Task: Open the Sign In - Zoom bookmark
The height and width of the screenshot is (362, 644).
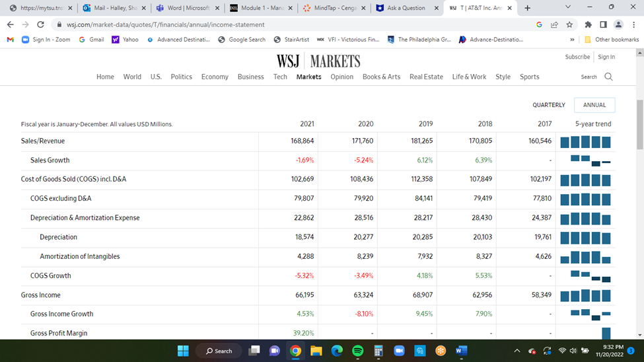Action: (x=46, y=40)
